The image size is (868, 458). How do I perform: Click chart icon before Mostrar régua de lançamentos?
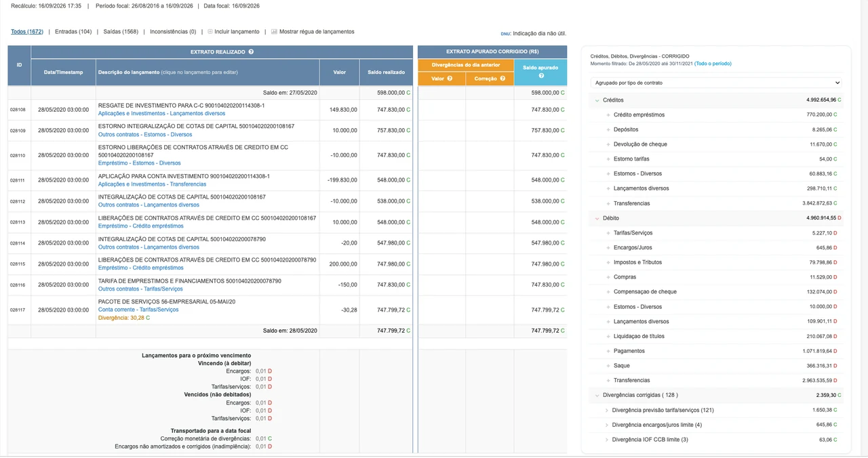(274, 32)
